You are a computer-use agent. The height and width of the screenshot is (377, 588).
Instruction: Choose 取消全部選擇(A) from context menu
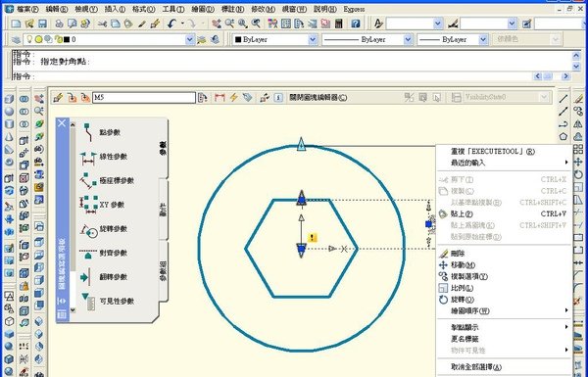504,367
